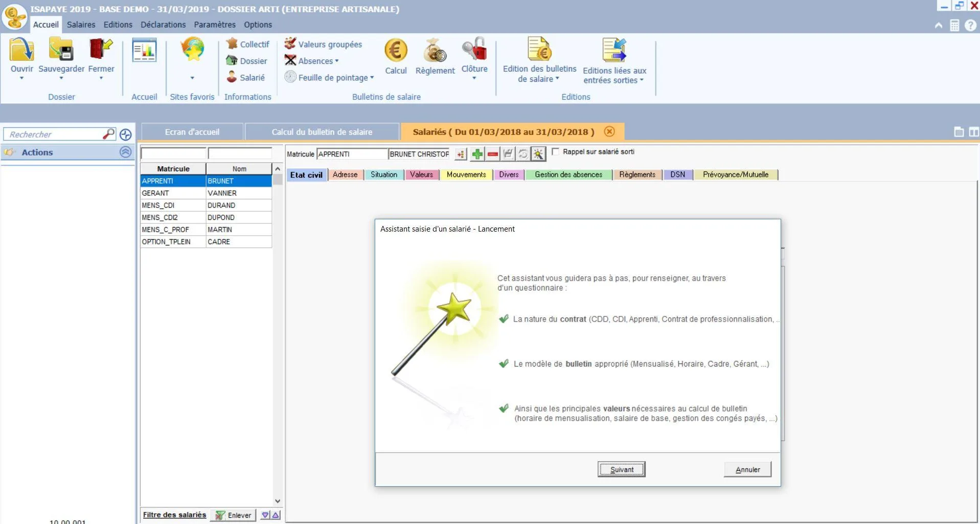Click the Filtre des salariés link
980x524 pixels.
174,515
